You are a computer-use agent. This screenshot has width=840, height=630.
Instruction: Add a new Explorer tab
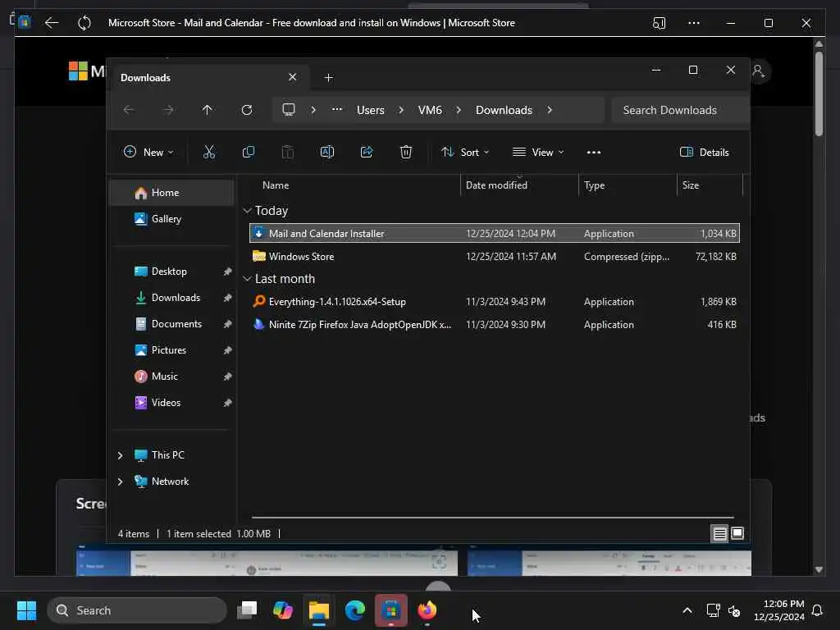coord(328,78)
